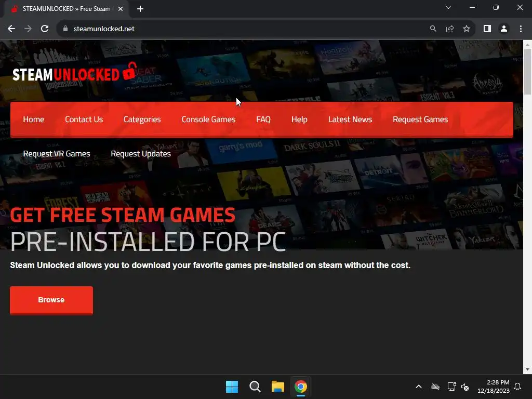
Task: Go back using the browser back arrow
Action: [x=11, y=29]
